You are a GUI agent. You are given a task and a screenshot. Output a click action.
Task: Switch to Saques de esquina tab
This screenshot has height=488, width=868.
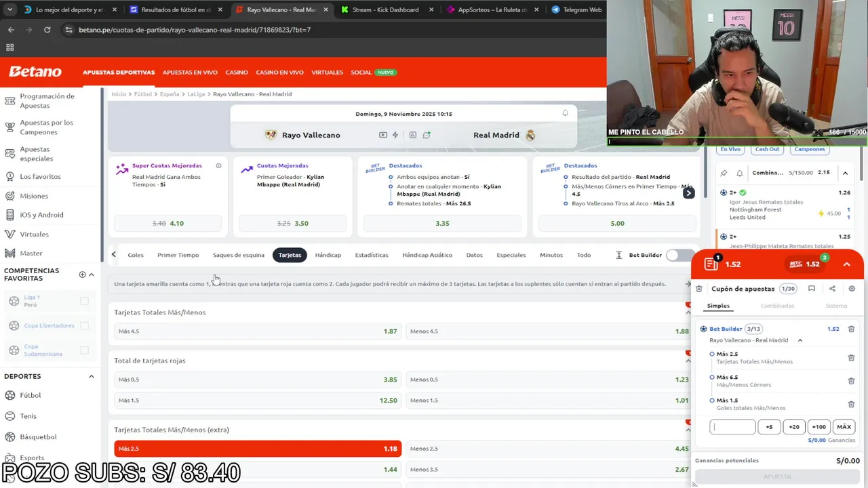[239, 255]
